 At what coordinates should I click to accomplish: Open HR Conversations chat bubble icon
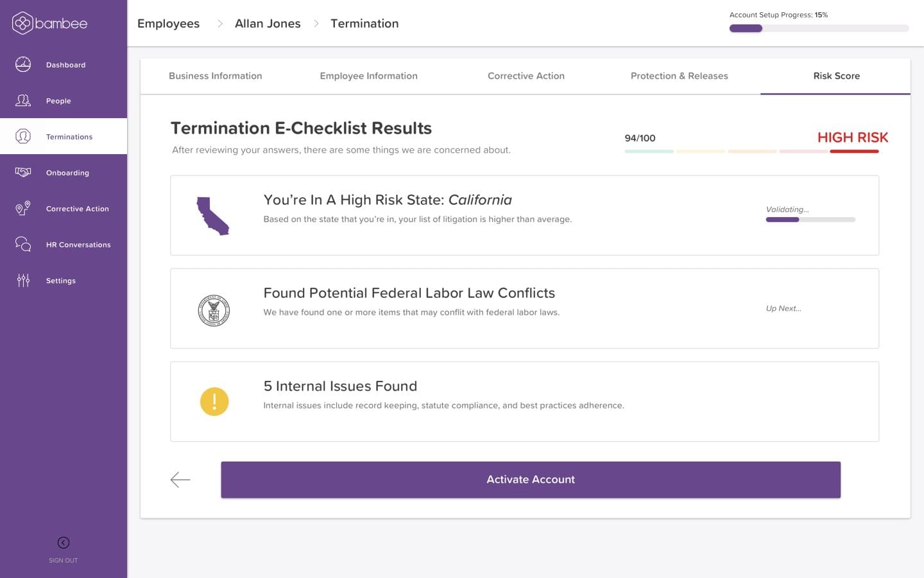click(23, 244)
